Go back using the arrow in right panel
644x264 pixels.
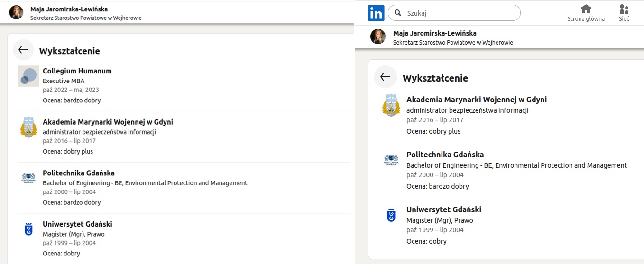[385, 77]
